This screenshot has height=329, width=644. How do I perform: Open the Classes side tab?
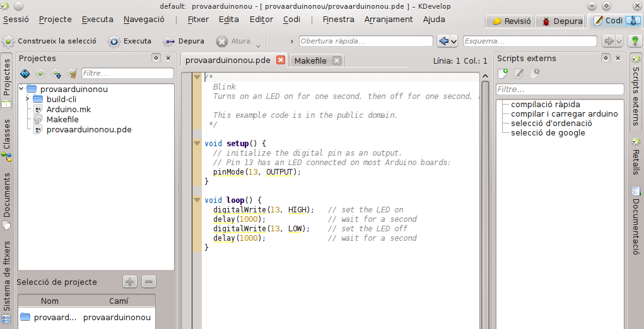[7, 139]
